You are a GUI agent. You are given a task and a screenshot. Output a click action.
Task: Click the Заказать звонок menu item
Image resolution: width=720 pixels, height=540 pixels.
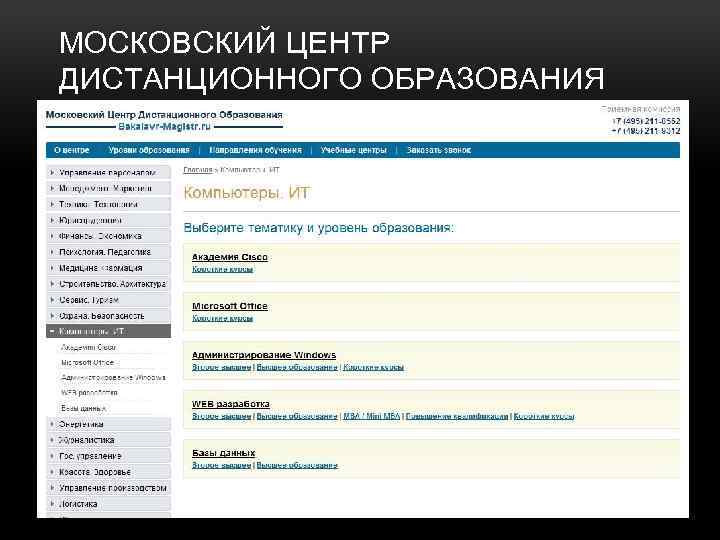[x=439, y=150]
